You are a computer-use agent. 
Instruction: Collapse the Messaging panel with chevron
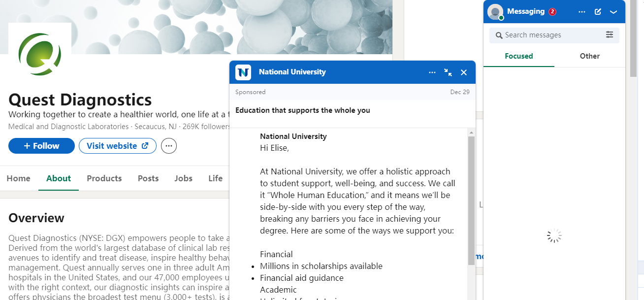pyautogui.click(x=613, y=12)
